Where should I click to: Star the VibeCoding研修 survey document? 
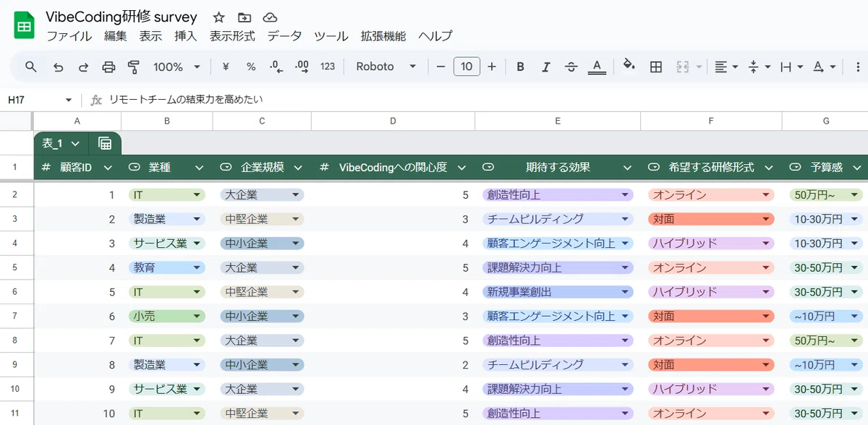tap(219, 17)
